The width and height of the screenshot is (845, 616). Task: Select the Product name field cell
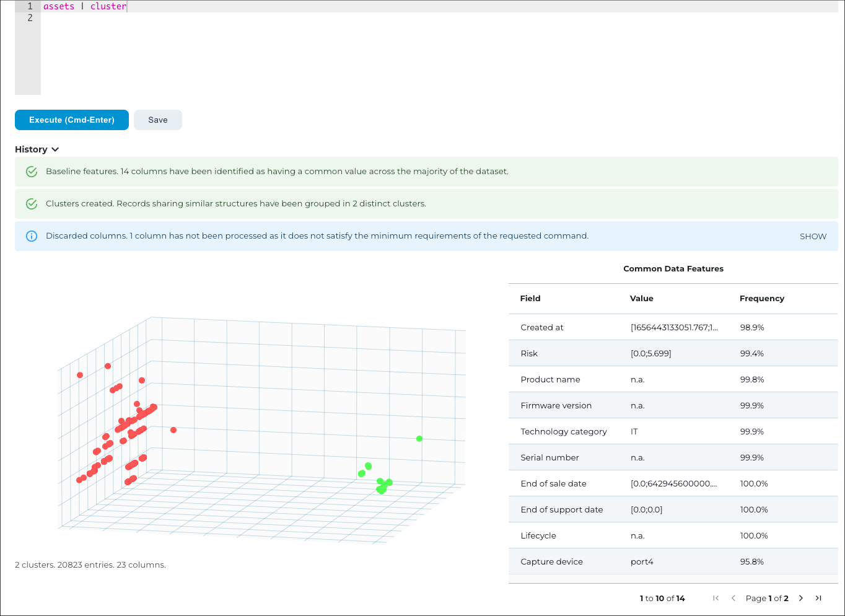click(x=550, y=380)
